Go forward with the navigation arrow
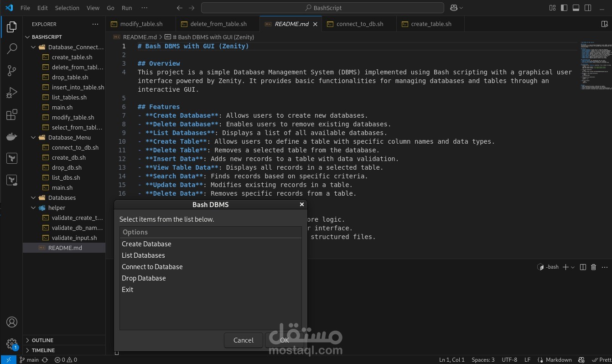Image resolution: width=612 pixels, height=364 pixels. click(192, 8)
